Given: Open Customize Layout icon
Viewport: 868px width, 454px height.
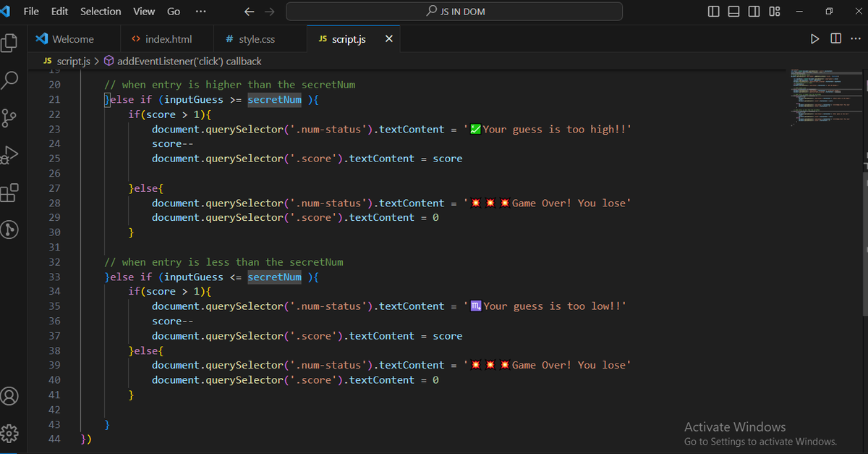Looking at the screenshot, I should coord(774,12).
